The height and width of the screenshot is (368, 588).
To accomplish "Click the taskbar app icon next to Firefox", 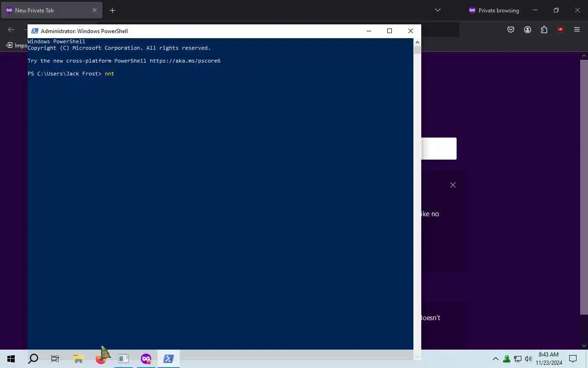I will point(123,359).
